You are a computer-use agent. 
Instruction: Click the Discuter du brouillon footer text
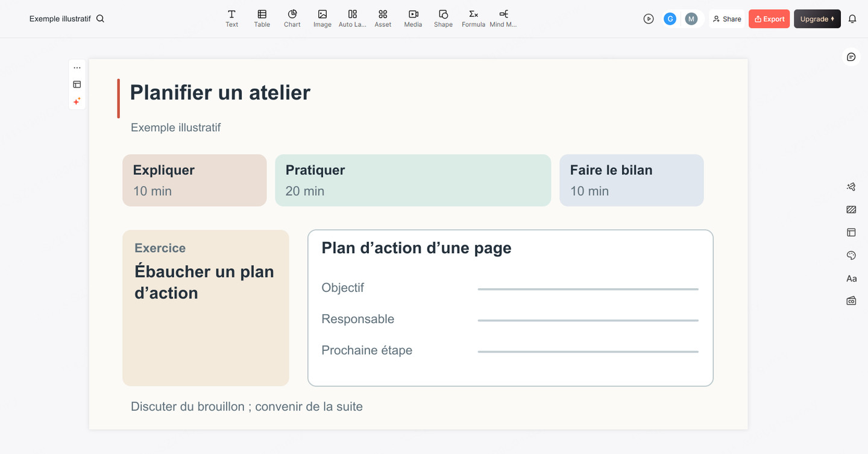(x=247, y=406)
